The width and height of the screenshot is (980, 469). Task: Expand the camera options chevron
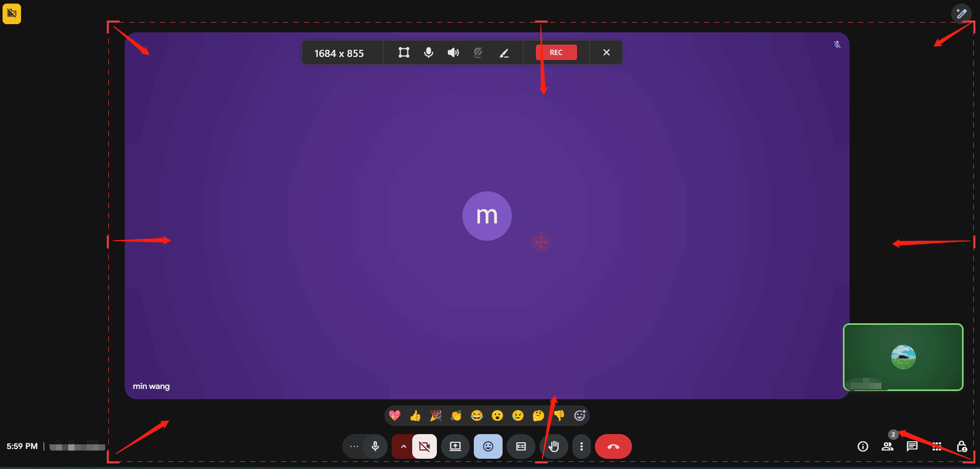403,446
